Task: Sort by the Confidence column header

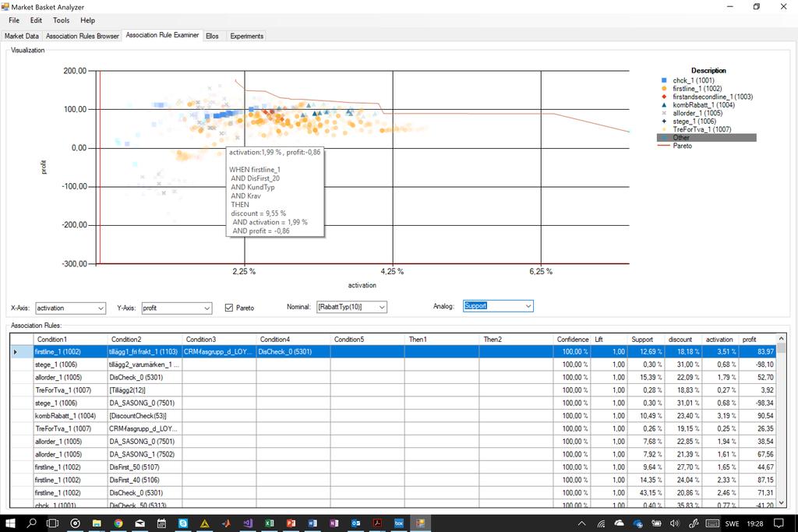Action: tap(573, 340)
